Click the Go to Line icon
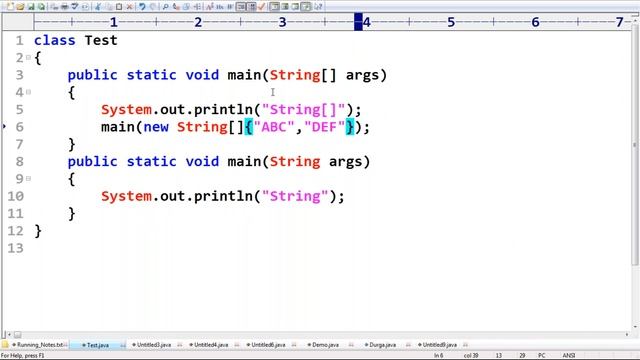Image resolution: width=640 pixels, height=360 pixels. tap(197, 7)
